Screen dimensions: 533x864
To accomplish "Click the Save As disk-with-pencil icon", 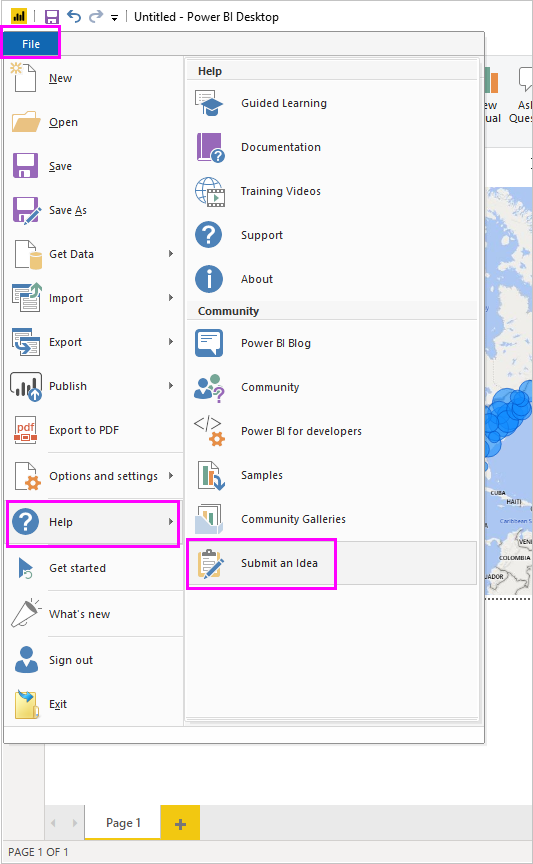I will (x=26, y=210).
